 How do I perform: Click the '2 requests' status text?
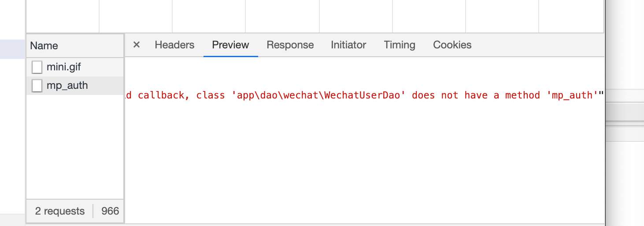[60, 211]
